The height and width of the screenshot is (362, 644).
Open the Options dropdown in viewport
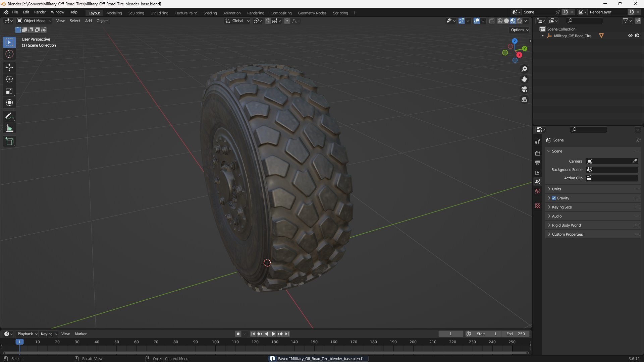click(x=519, y=30)
